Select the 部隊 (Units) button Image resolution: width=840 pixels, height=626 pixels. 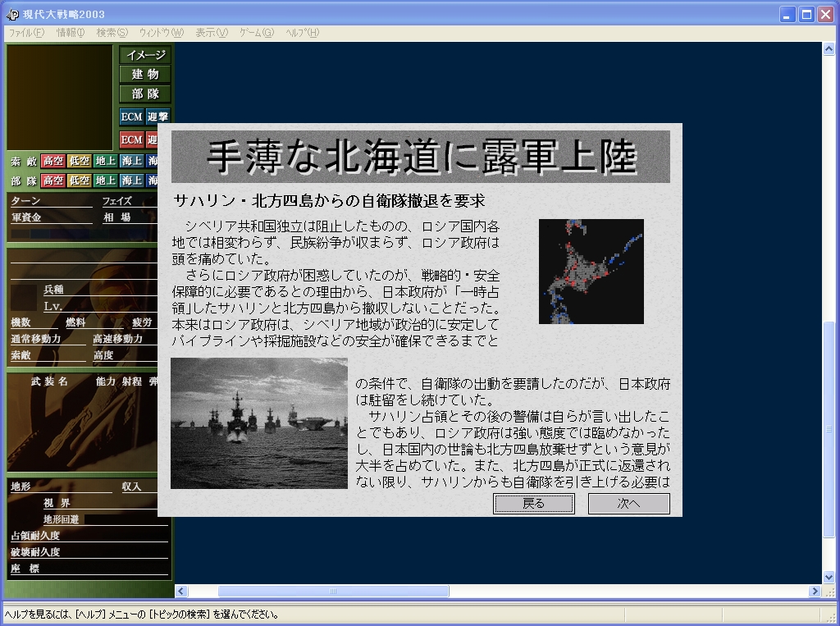(x=145, y=94)
